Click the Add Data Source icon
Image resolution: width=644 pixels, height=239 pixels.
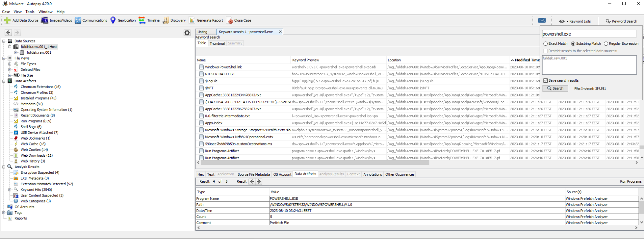tap(7, 20)
